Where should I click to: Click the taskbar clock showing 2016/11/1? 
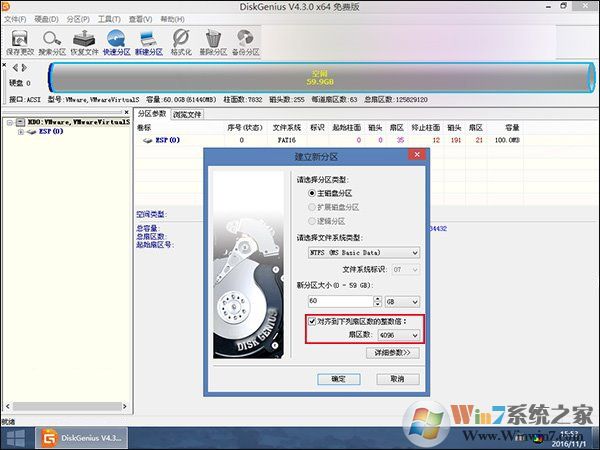[569, 439]
